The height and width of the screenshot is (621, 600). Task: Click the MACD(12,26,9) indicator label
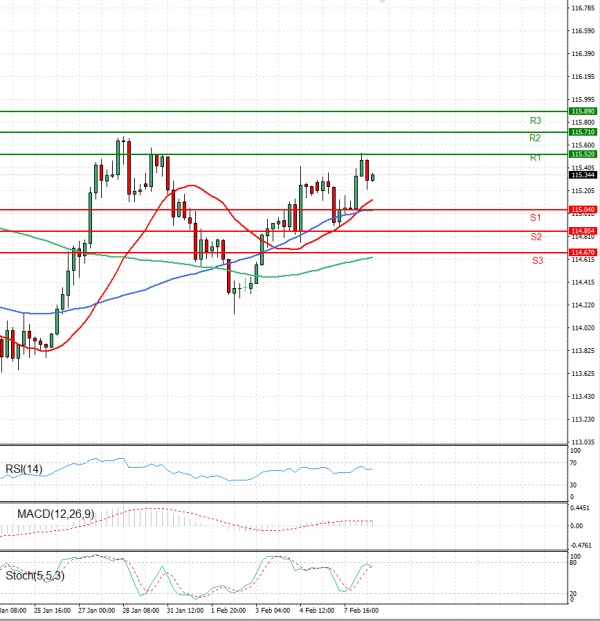[56, 514]
